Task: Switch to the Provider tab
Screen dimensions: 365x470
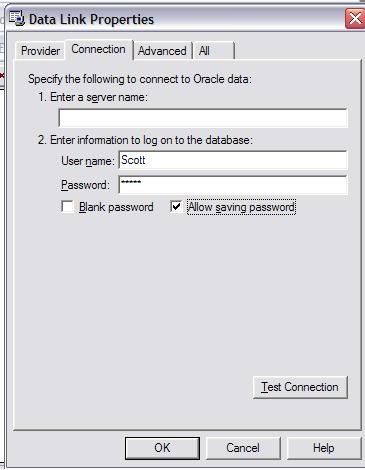Action: point(40,51)
